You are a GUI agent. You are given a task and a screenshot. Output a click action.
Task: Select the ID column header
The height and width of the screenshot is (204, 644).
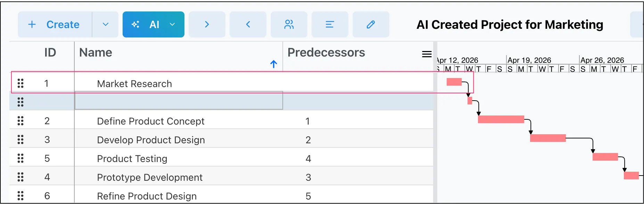coord(50,52)
